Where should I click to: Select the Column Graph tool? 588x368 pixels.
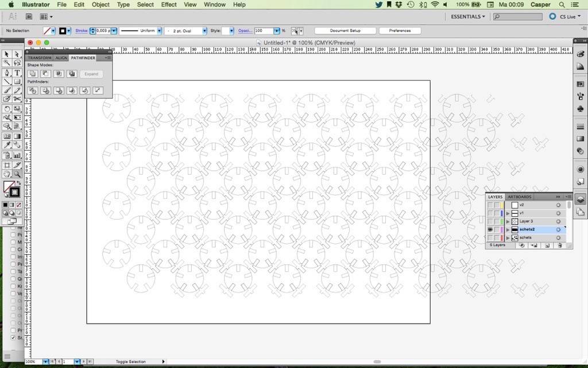coord(17,155)
